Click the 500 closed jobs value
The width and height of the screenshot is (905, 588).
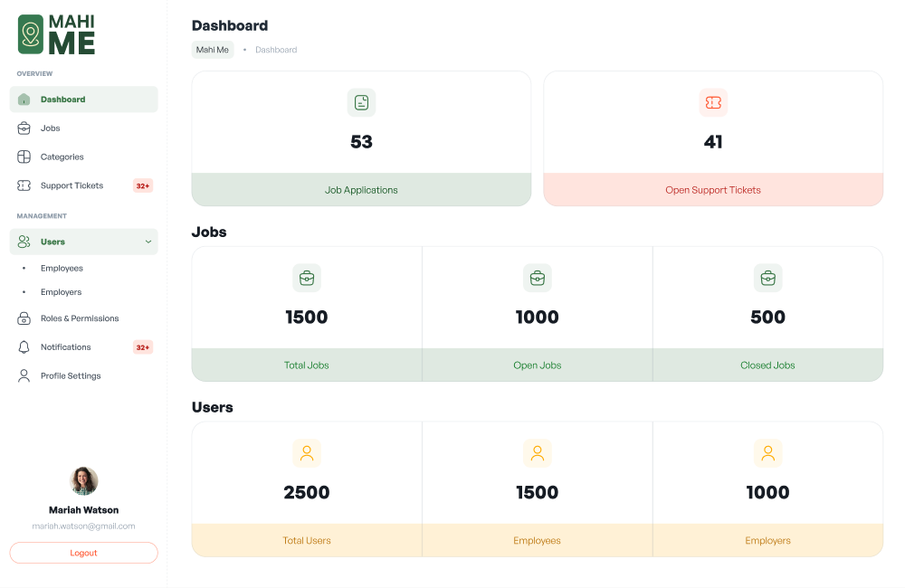click(767, 317)
